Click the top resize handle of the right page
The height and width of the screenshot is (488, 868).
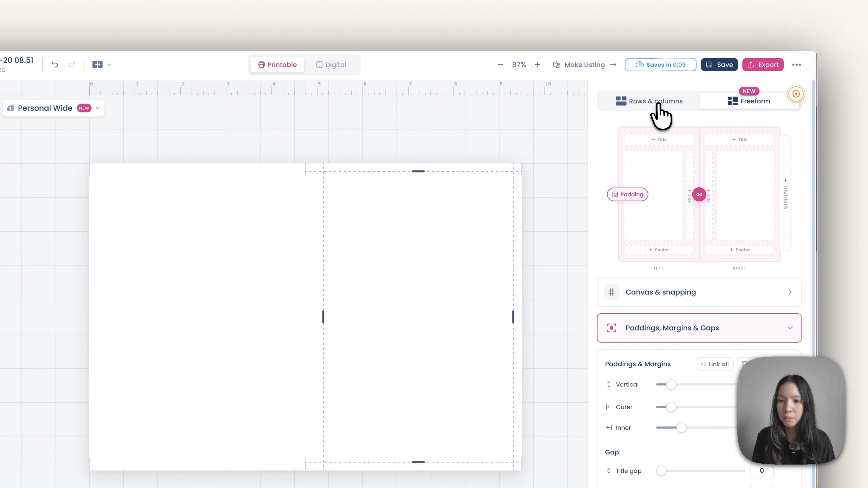[418, 171]
